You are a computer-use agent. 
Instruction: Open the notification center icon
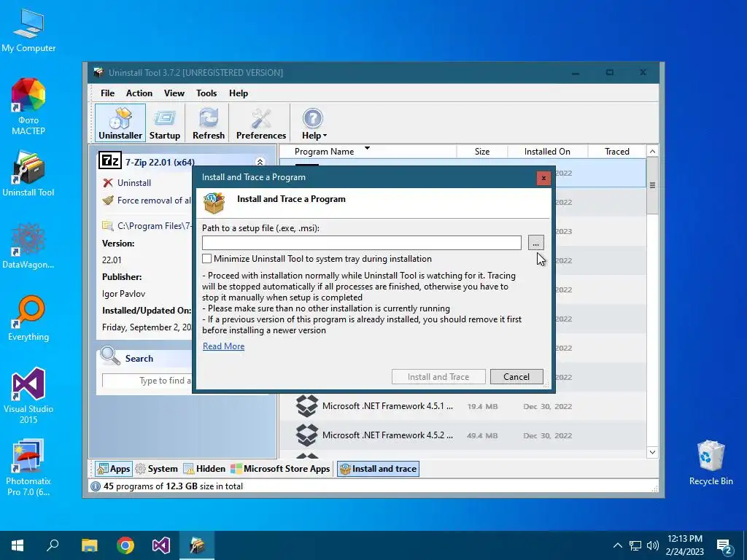(x=724, y=546)
